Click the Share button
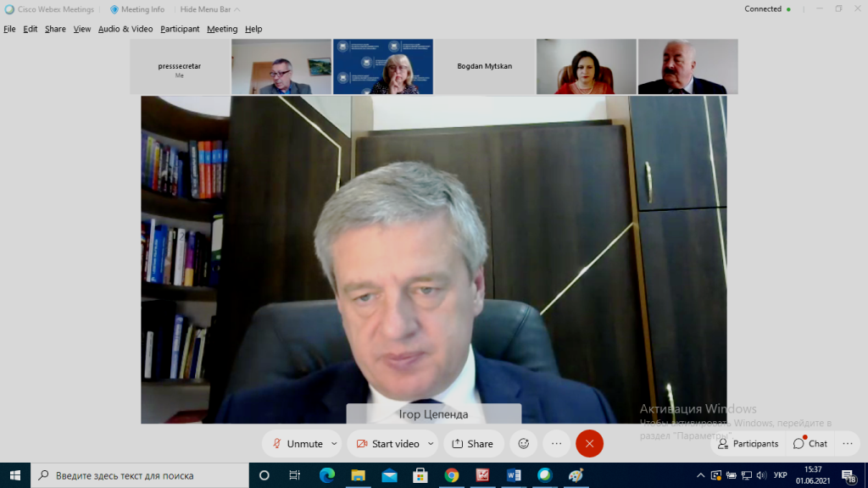 pos(472,443)
